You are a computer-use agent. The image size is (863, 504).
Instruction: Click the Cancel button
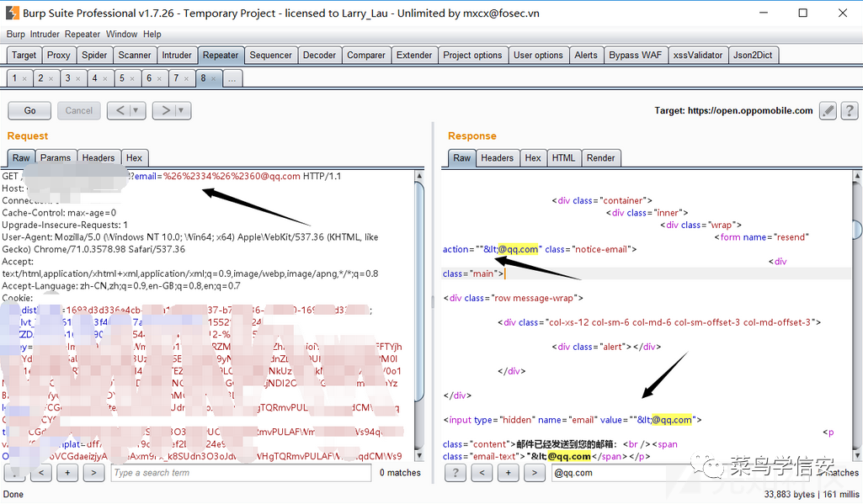click(x=78, y=110)
